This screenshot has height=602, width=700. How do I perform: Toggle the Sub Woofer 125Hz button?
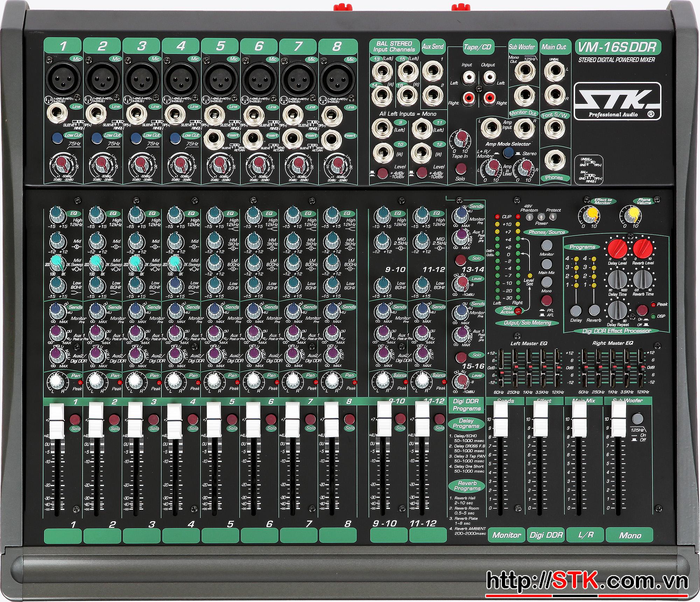(x=638, y=418)
